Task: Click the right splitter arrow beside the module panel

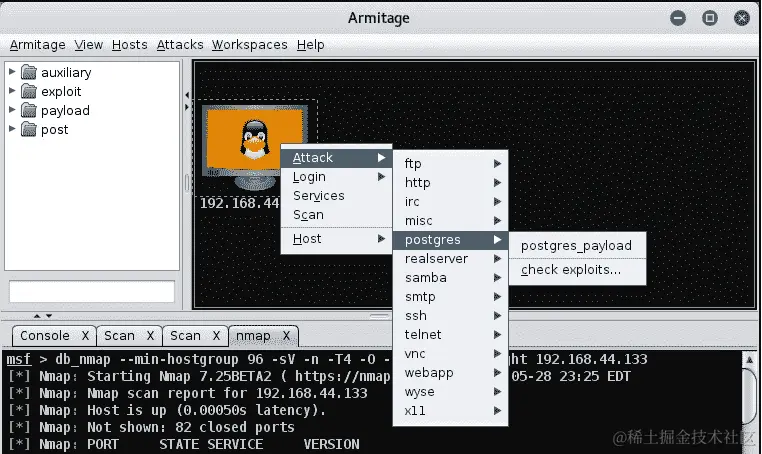Action: [x=187, y=107]
